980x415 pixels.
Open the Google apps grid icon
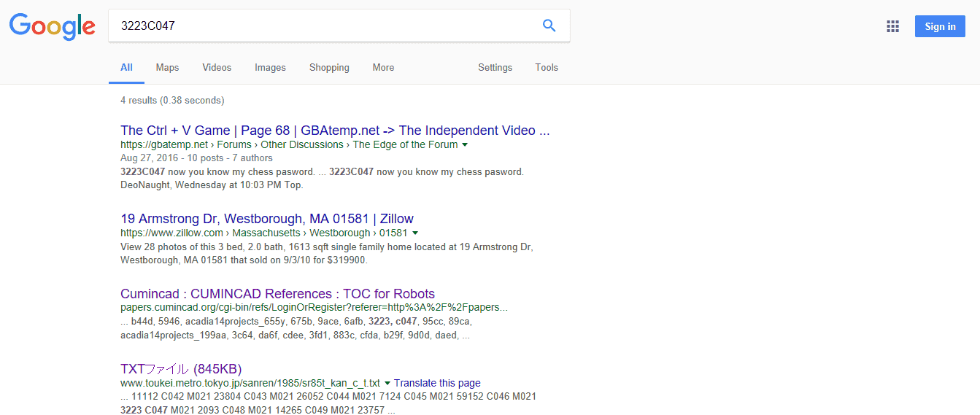(x=892, y=26)
